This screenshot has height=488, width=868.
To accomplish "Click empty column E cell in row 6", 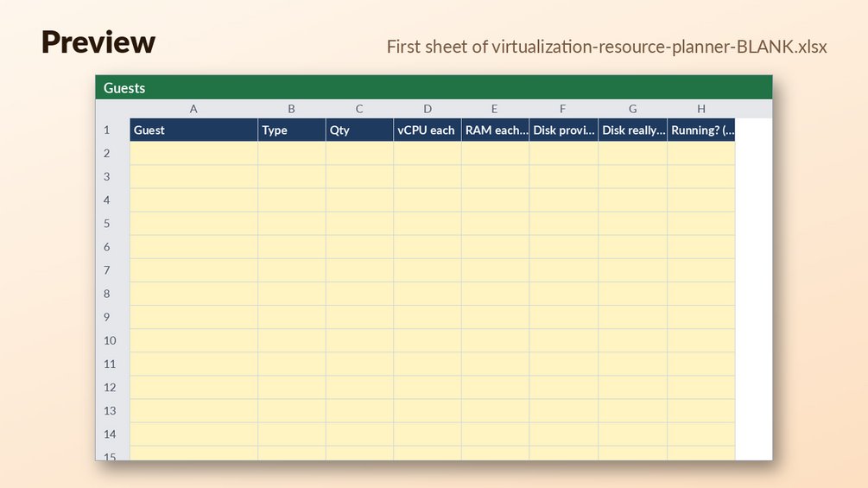I will (495, 247).
